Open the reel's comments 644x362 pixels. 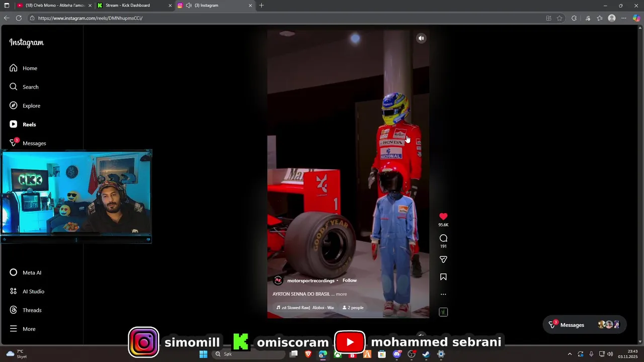[x=443, y=238]
